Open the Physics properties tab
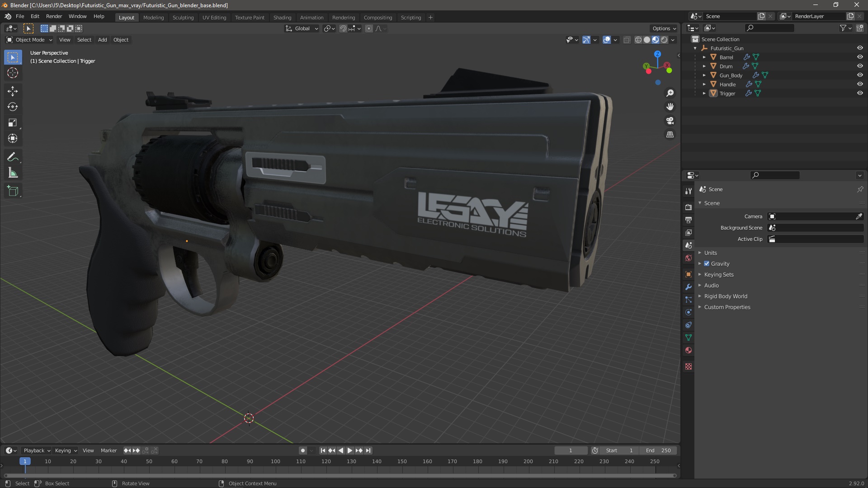Screen dimensions: 868x488 tap(689, 312)
